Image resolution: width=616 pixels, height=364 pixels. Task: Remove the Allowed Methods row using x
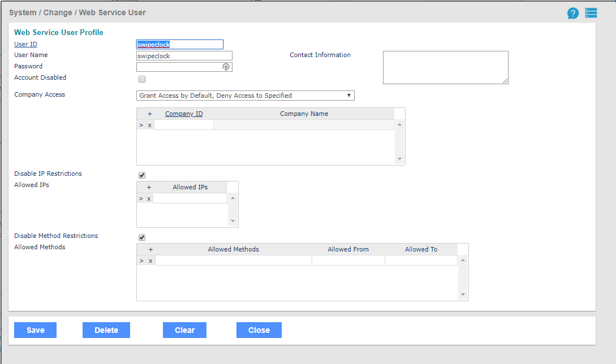coord(150,261)
